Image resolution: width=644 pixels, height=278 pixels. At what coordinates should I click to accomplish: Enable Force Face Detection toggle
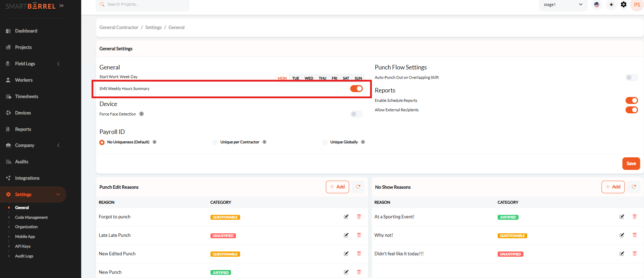(356, 114)
